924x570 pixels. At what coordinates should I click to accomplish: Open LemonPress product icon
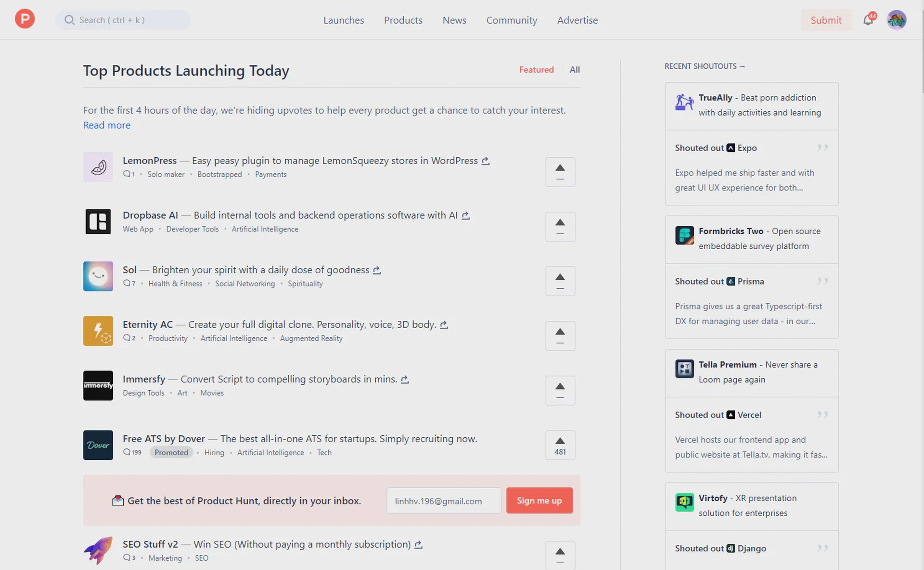tap(98, 167)
